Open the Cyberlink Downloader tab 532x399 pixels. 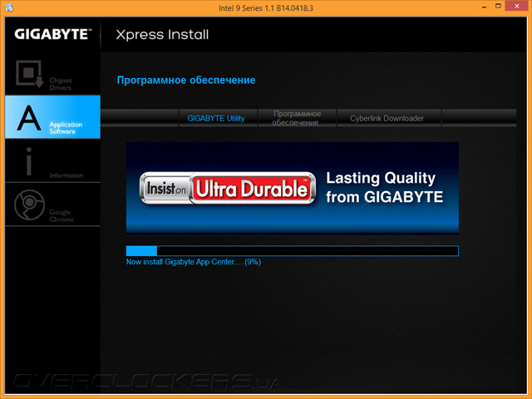[389, 118]
